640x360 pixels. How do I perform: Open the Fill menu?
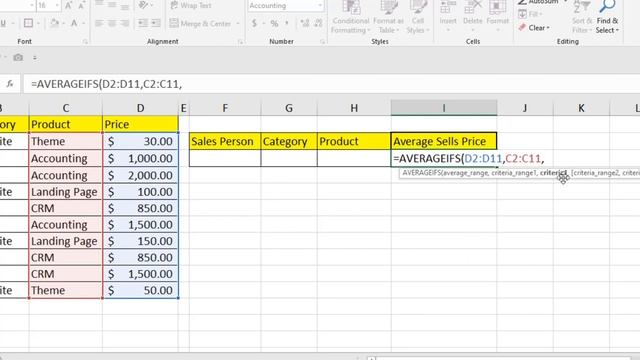pyautogui.click(x=531, y=14)
